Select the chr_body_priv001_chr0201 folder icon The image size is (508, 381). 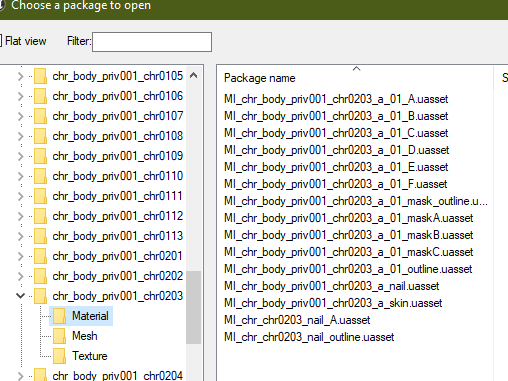40,256
